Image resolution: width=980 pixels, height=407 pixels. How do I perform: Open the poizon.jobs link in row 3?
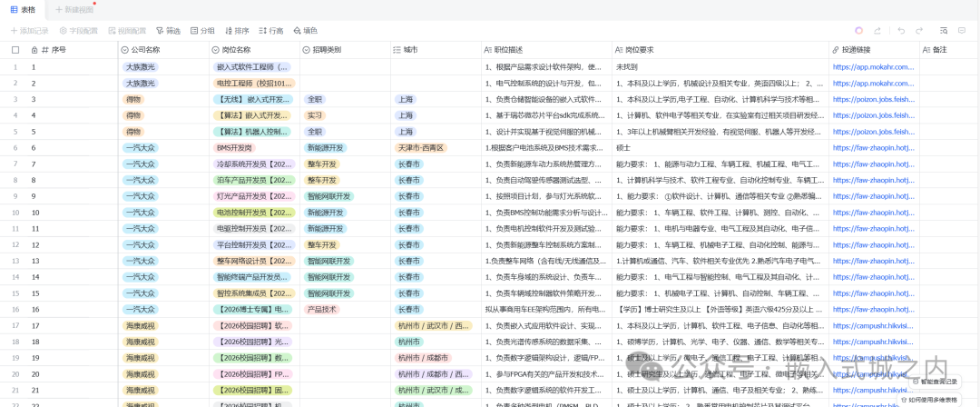click(x=873, y=99)
